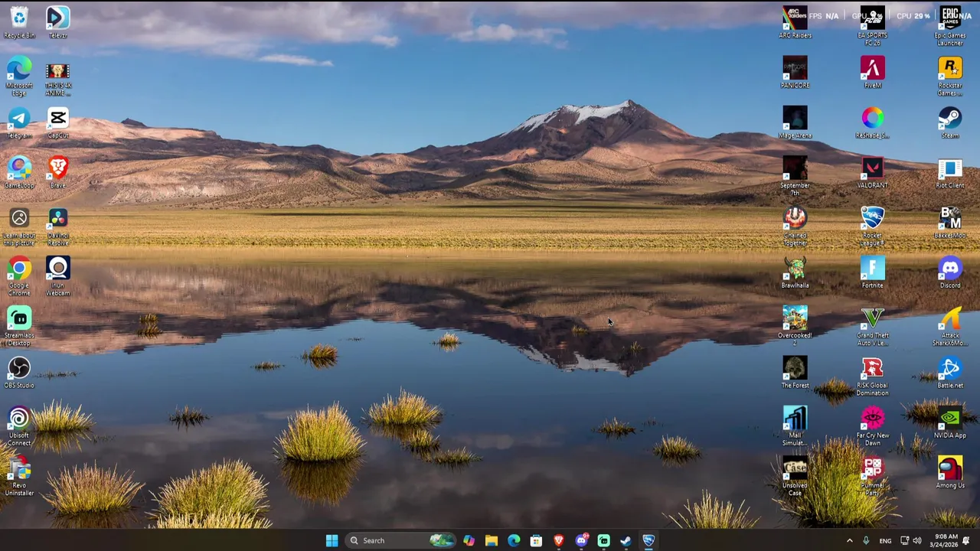This screenshot has height=551, width=980.
Task: Launch Far Cry New Dawn shortcut
Action: point(872,426)
